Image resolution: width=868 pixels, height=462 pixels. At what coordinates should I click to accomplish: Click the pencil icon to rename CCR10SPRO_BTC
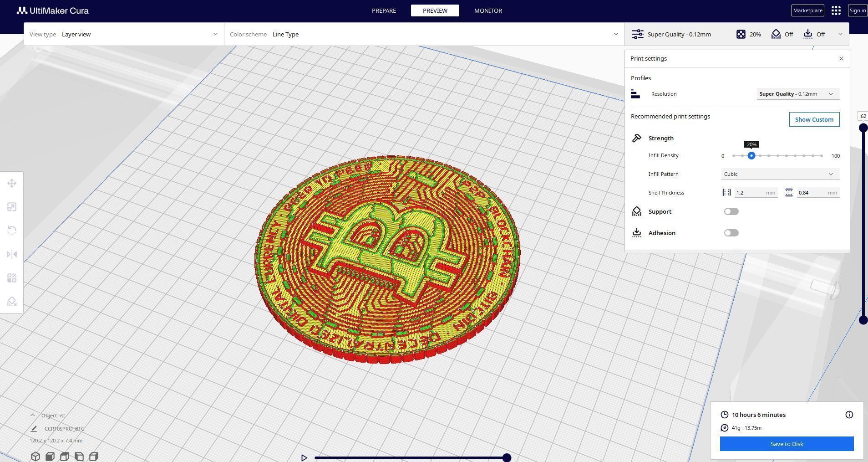[34, 429]
